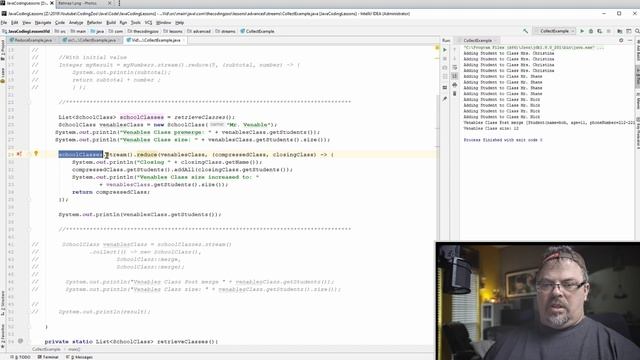Click the Build project hammer icon
640x360 pixels.
[x=526, y=31]
